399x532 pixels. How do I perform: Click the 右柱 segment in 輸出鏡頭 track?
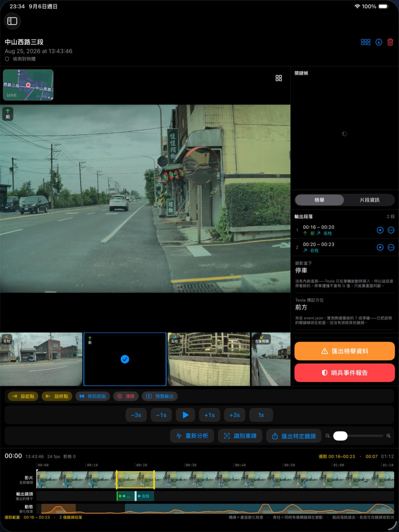click(145, 496)
